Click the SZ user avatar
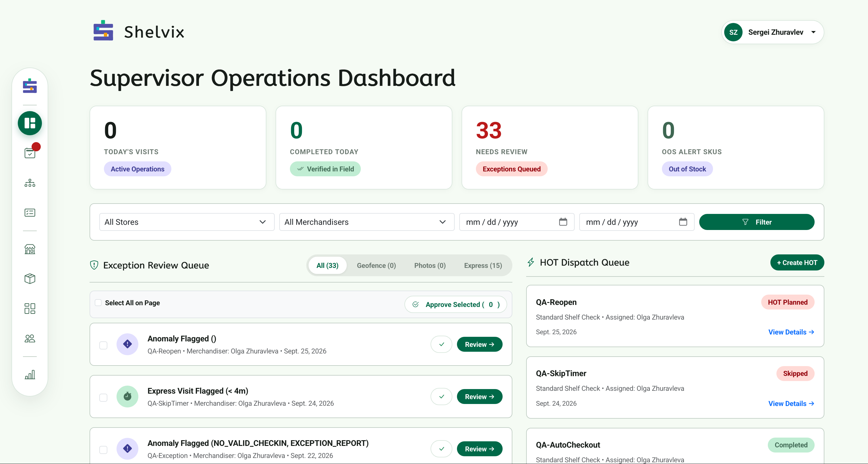The width and height of the screenshot is (868, 464). point(733,32)
